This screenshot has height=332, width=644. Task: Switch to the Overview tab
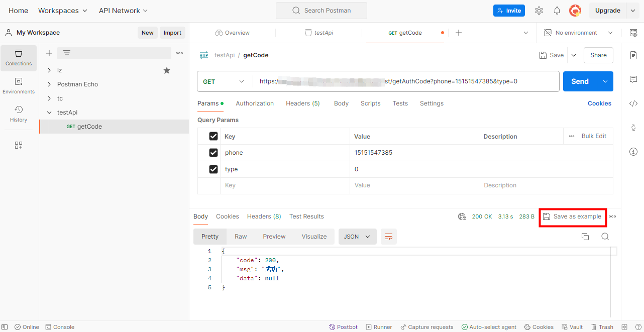click(x=232, y=33)
